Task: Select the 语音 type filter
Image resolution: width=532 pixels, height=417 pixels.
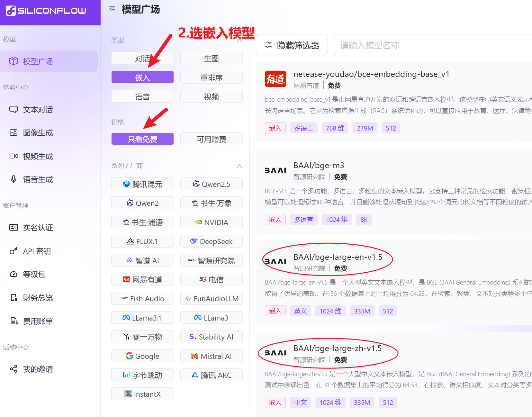Action: (x=142, y=96)
